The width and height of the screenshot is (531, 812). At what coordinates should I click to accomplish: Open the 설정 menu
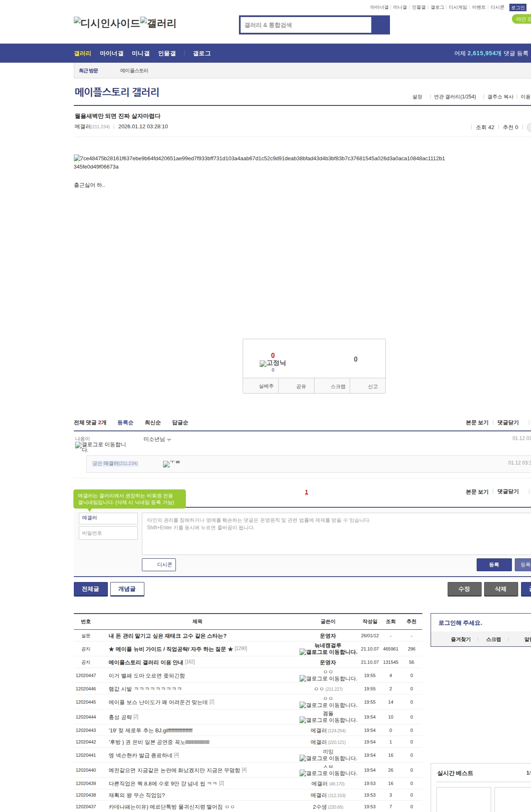click(417, 97)
